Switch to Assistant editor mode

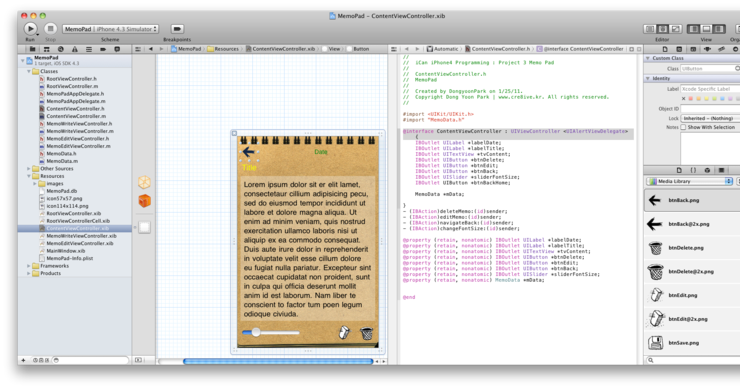pyautogui.click(x=663, y=29)
